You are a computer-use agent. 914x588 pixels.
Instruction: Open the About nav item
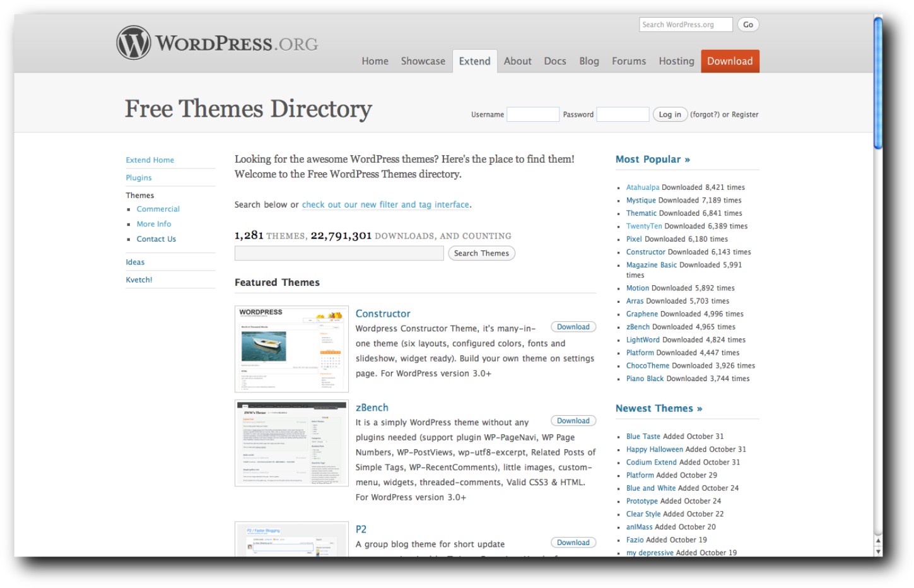(517, 61)
